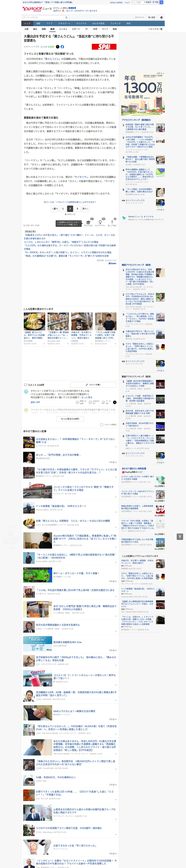Viewport: 186px width, 868px height.
Task: Open the トップ navigation tab
Action: [27, 24]
